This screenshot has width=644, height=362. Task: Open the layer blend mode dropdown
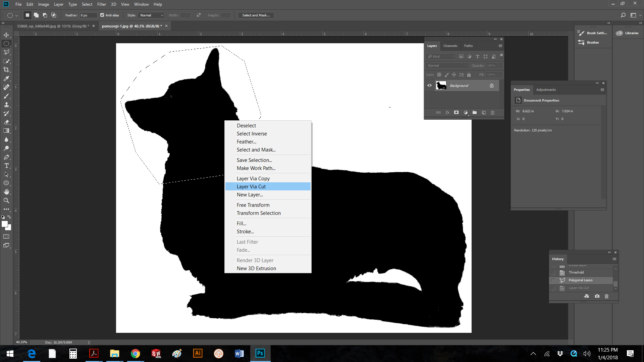447,66
